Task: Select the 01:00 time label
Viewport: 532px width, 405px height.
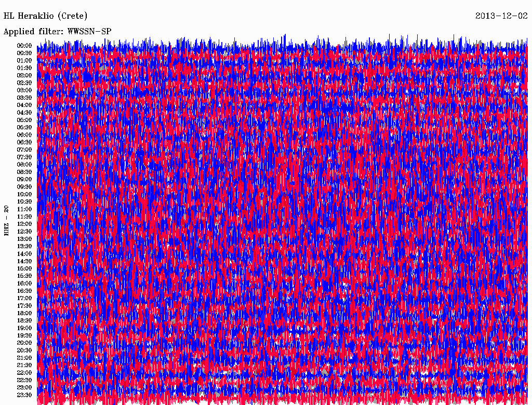Action: point(24,60)
